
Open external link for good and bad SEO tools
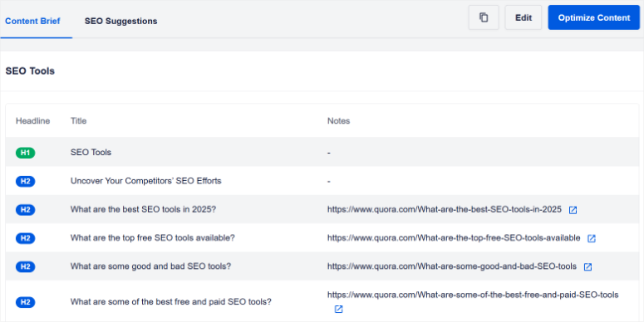tap(587, 267)
